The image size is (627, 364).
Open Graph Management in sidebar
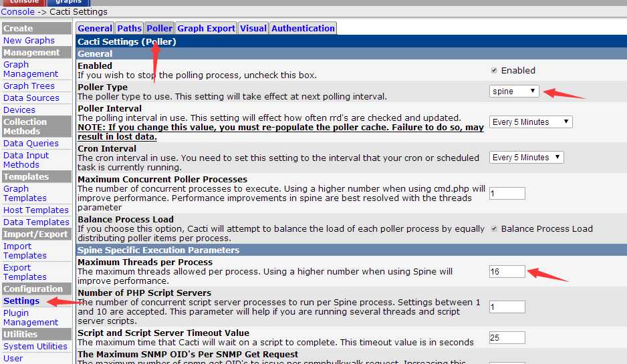[x=30, y=69]
